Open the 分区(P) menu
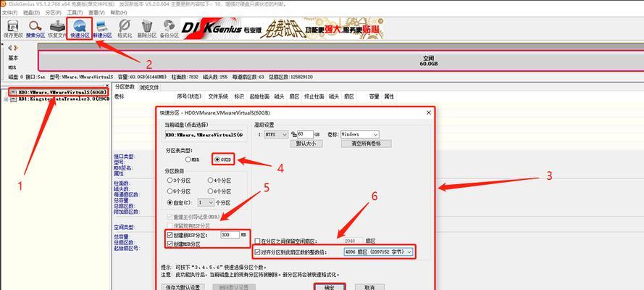The image size is (644, 290). [53, 13]
